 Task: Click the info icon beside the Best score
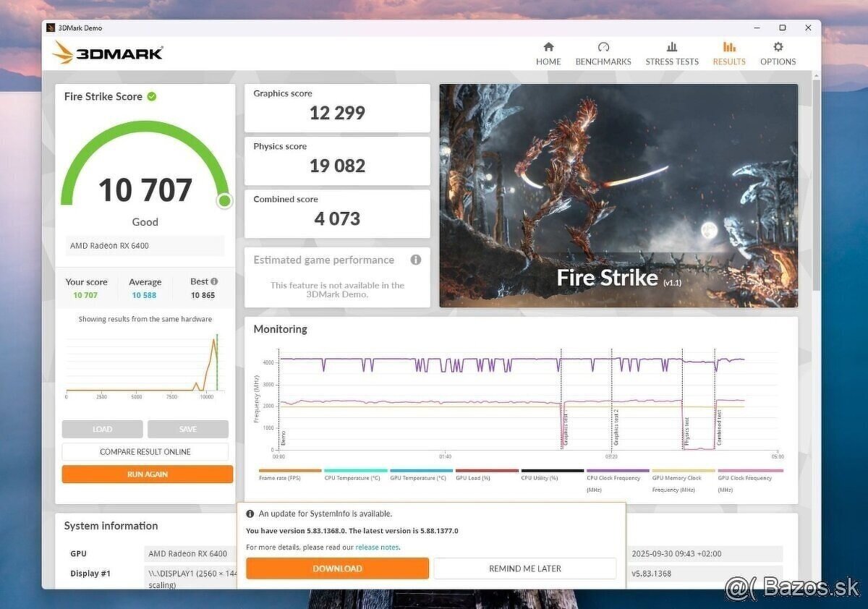(214, 281)
